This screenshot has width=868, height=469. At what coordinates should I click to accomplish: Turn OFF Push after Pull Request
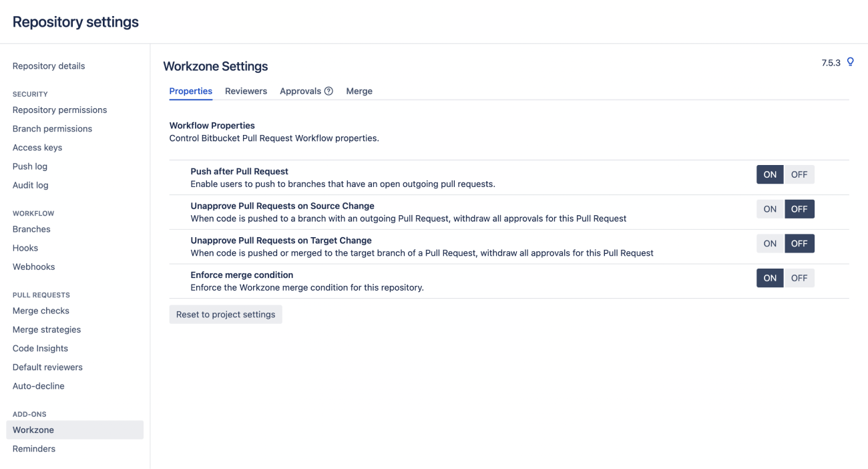pyautogui.click(x=799, y=174)
